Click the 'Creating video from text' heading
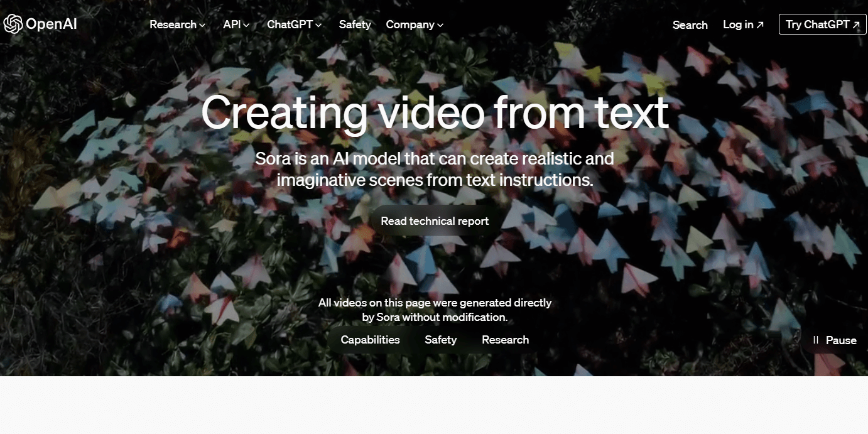 click(x=435, y=112)
